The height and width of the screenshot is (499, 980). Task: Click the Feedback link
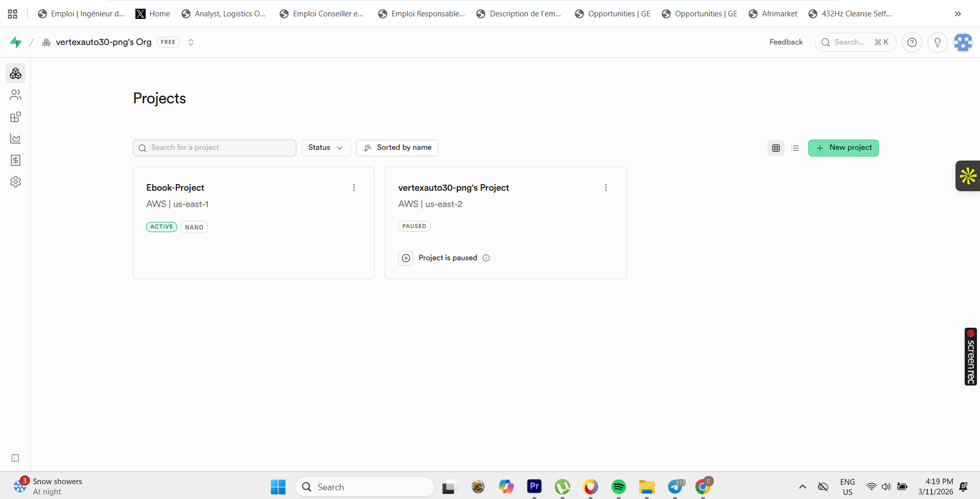[786, 42]
